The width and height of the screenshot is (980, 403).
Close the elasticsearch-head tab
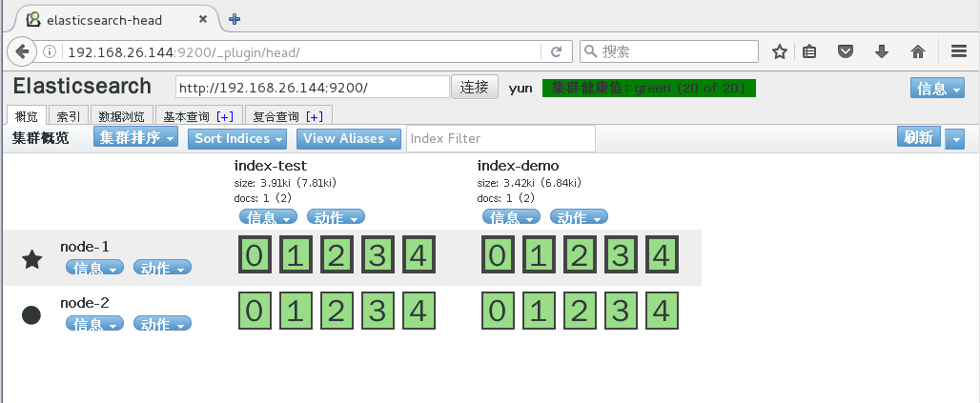point(202,19)
